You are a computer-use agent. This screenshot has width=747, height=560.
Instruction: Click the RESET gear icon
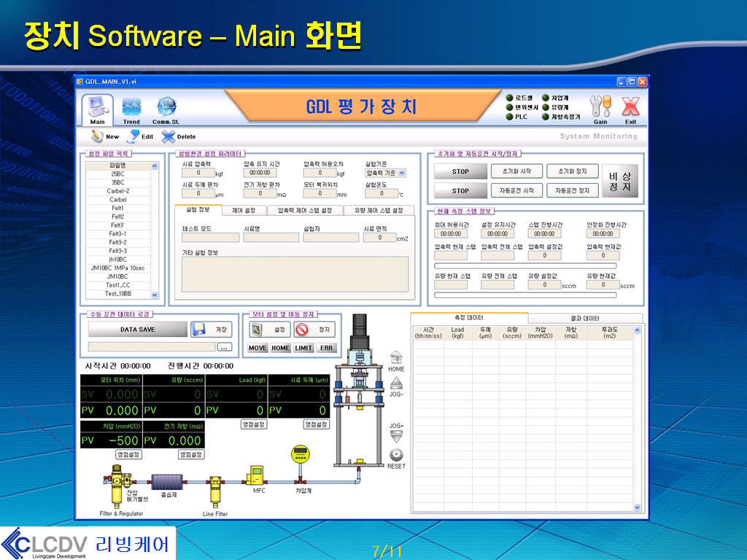[396, 455]
